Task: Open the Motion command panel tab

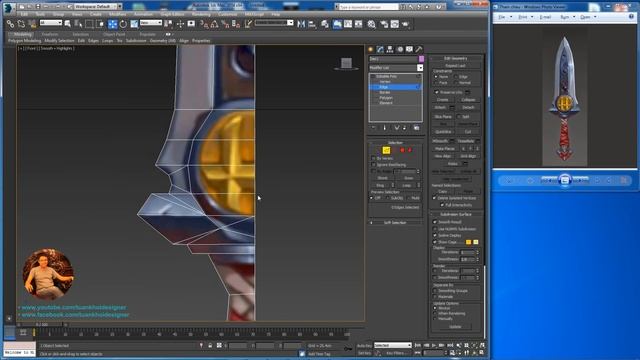Action: (400, 49)
